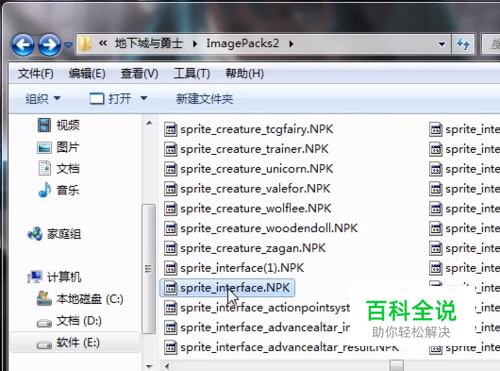Open 文档 (D:) drive
The image size is (500, 371).
(x=69, y=321)
